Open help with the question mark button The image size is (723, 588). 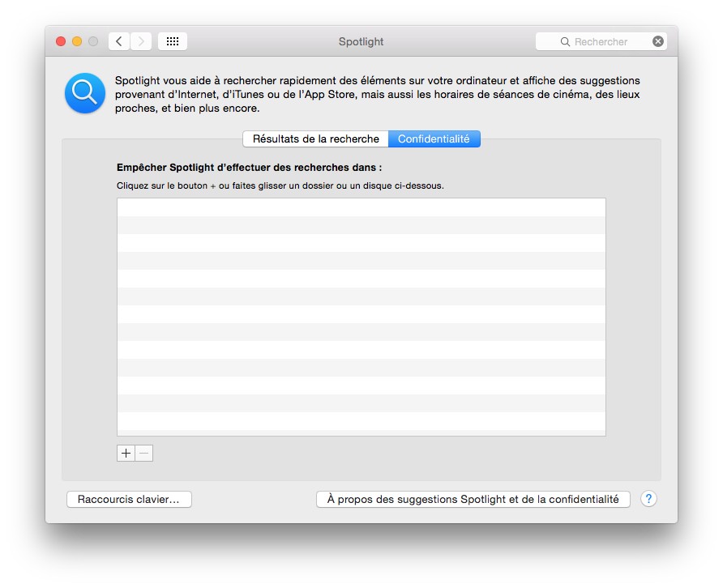(x=648, y=499)
